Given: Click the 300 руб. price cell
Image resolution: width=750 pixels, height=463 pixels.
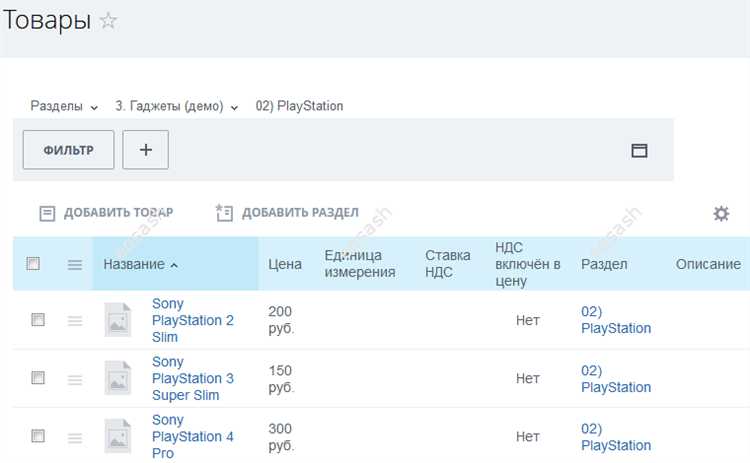Looking at the screenshot, I should (281, 437).
